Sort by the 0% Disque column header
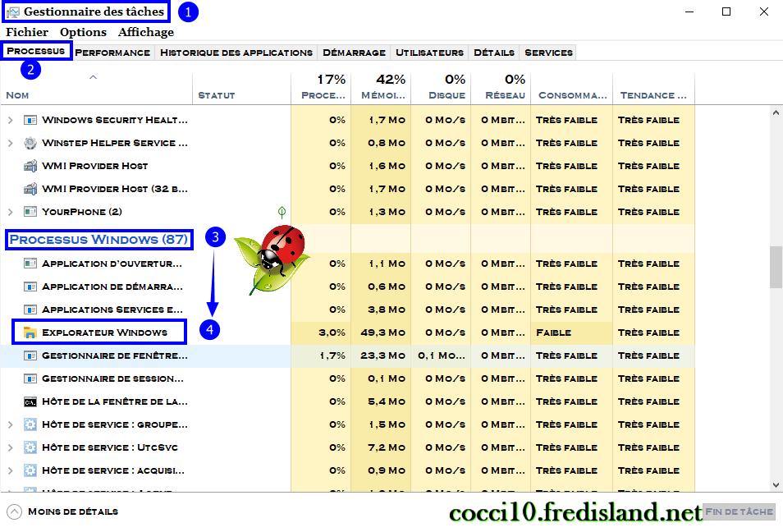Screen dimensions: 783x532 pyautogui.click(x=441, y=89)
